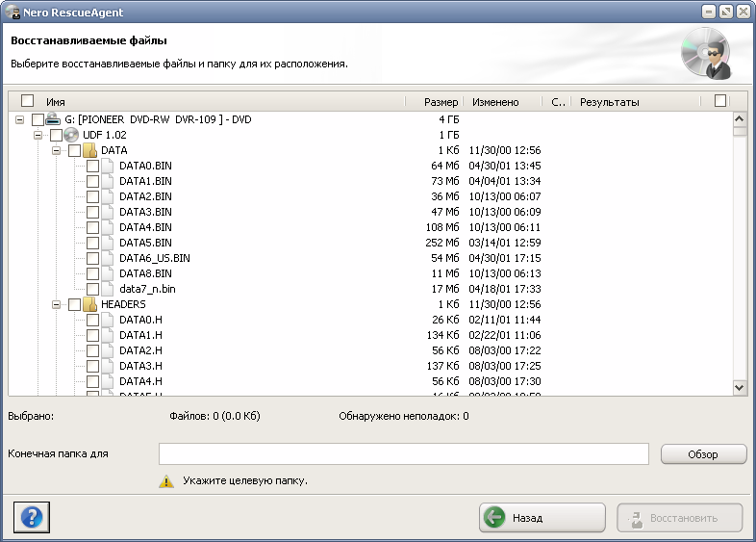Sort by the Изменено column header
This screenshot has height=542, width=756.
tap(495, 102)
